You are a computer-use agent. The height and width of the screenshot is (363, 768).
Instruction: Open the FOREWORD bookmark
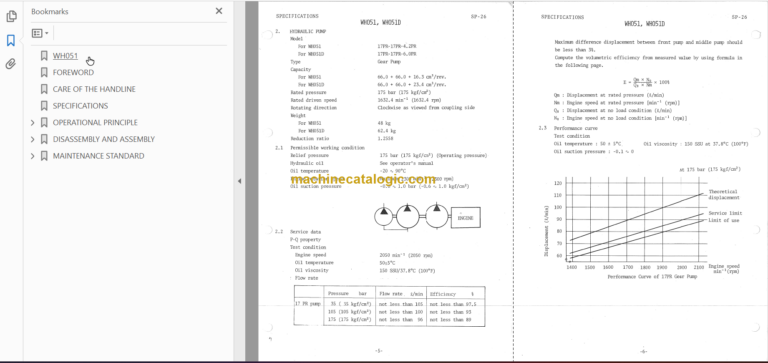click(73, 73)
